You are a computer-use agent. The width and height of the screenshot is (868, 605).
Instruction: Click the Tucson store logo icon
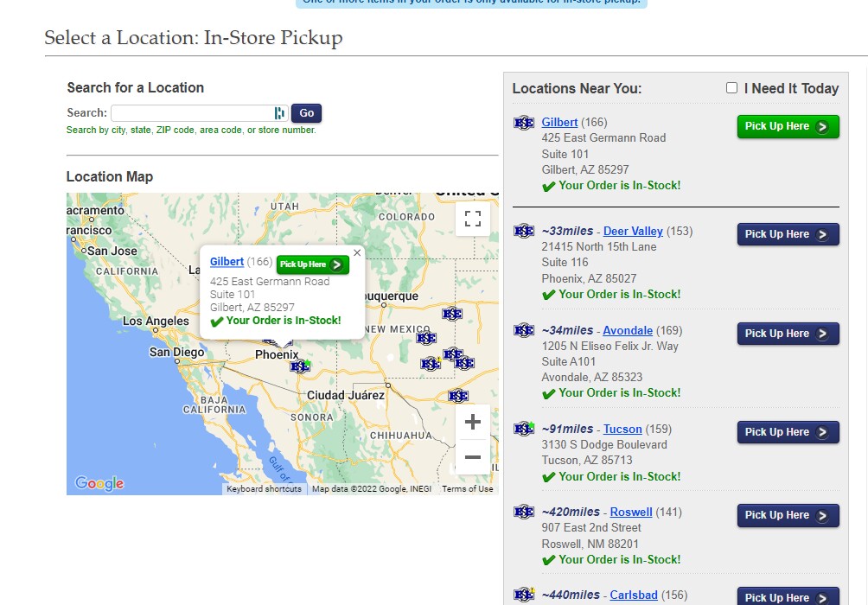tap(523, 429)
